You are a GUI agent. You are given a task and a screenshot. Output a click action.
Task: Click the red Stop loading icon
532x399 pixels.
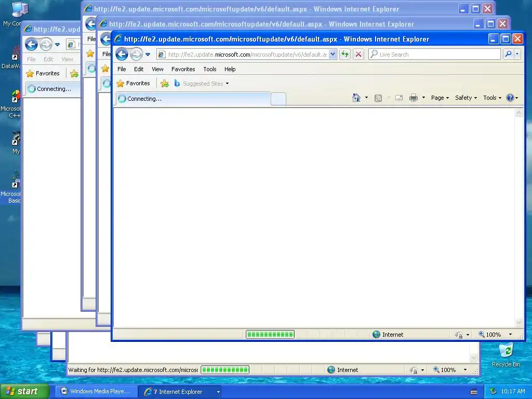(x=358, y=54)
